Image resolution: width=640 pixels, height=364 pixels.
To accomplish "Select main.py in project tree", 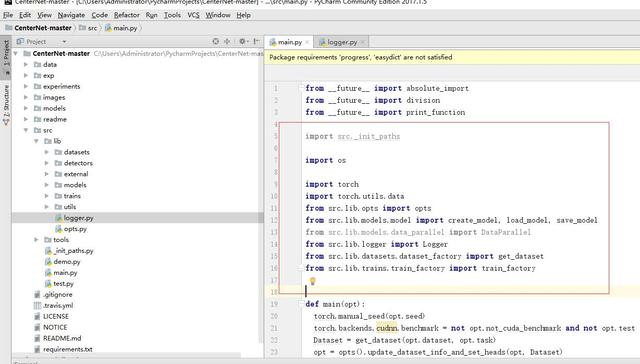I will [65, 273].
